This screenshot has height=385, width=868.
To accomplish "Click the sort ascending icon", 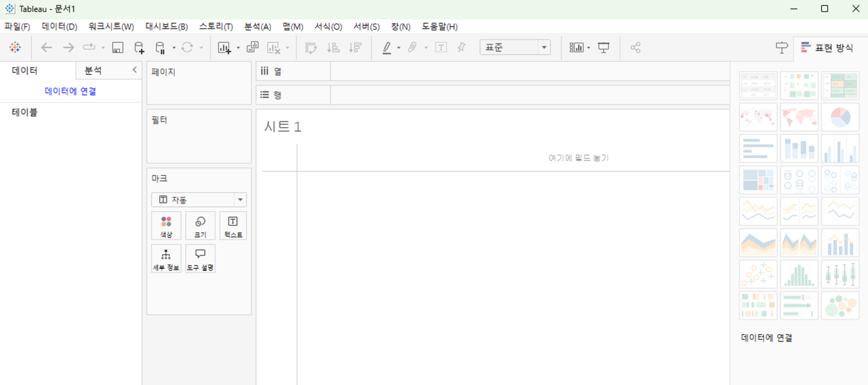I will [x=333, y=47].
